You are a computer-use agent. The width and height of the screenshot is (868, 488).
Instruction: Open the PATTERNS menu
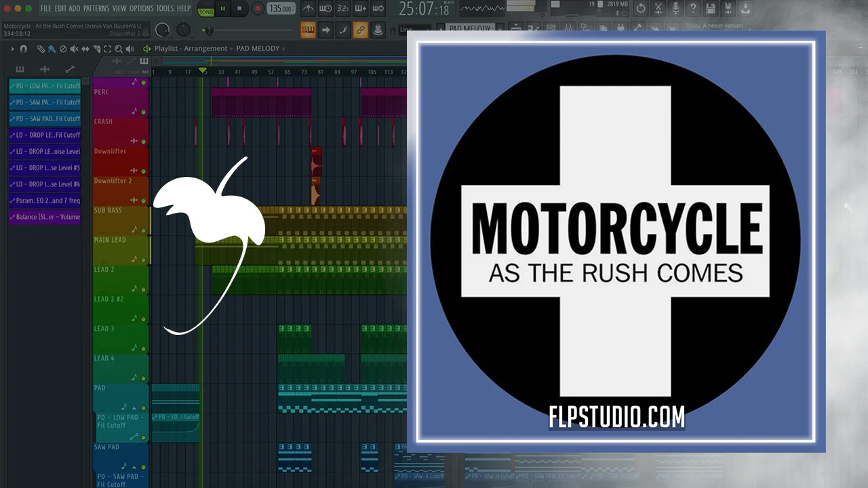click(x=96, y=8)
